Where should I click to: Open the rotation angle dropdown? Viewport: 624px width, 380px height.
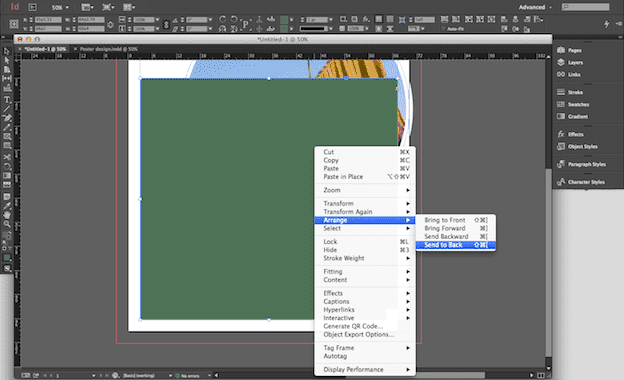[210, 19]
